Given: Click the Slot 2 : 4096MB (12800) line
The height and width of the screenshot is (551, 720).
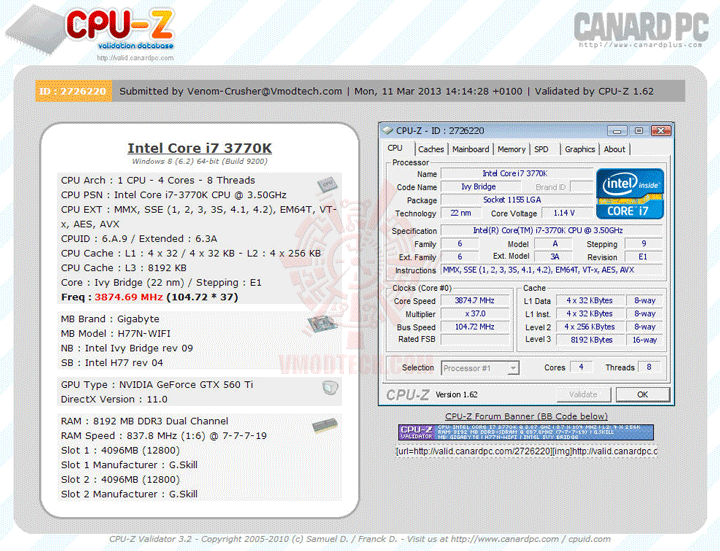Looking at the screenshot, I should (120, 479).
